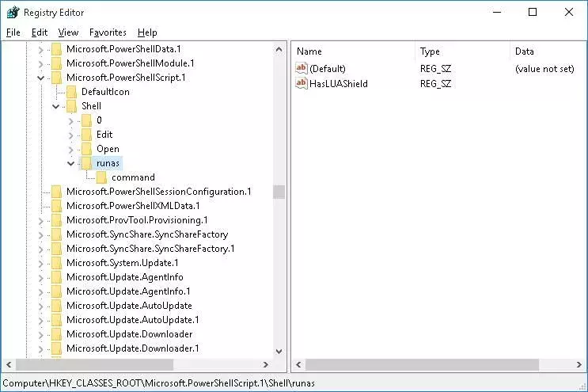This screenshot has height=392, width=588.
Task: Select the command key label
Action: (x=133, y=177)
